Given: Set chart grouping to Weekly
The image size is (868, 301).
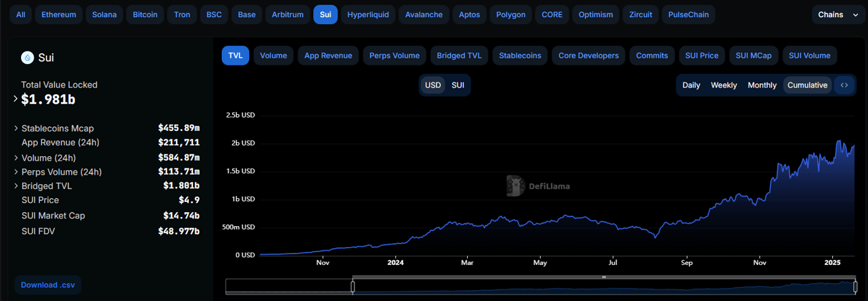Looking at the screenshot, I should coord(724,85).
